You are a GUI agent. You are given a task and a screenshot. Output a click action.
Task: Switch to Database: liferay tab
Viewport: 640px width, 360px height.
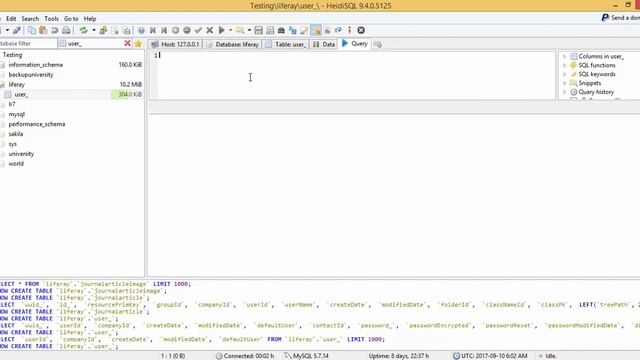click(x=233, y=44)
